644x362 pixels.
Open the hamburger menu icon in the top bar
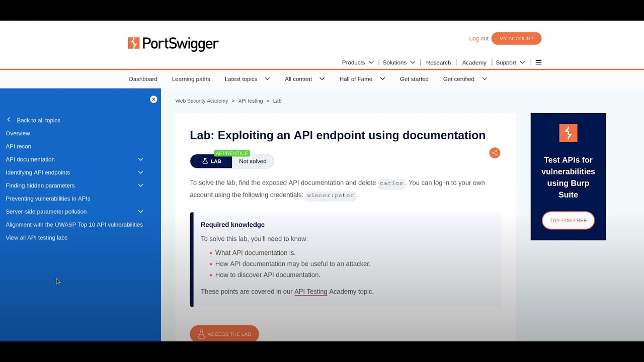pyautogui.click(x=538, y=62)
